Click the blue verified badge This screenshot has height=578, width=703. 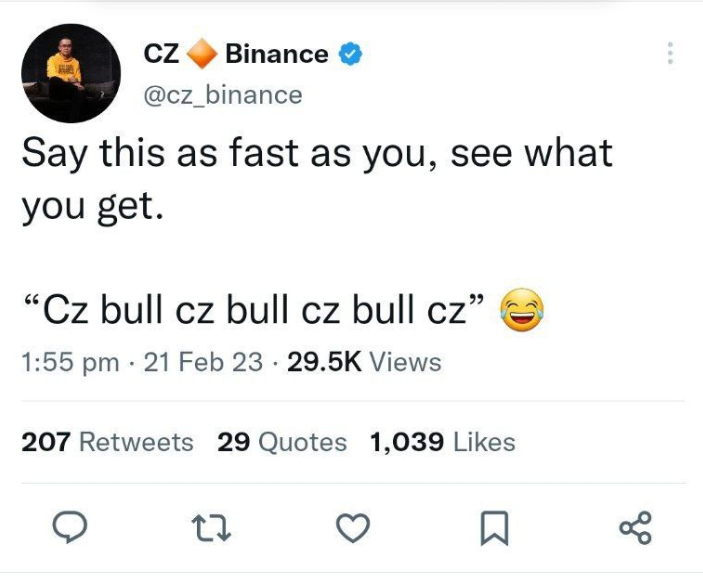coord(347,54)
